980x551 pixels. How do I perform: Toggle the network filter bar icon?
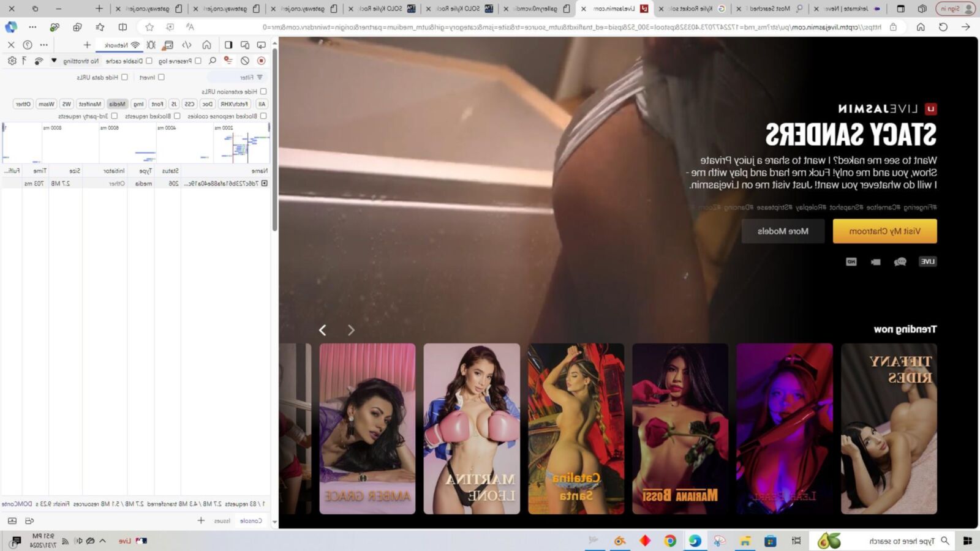228,61
